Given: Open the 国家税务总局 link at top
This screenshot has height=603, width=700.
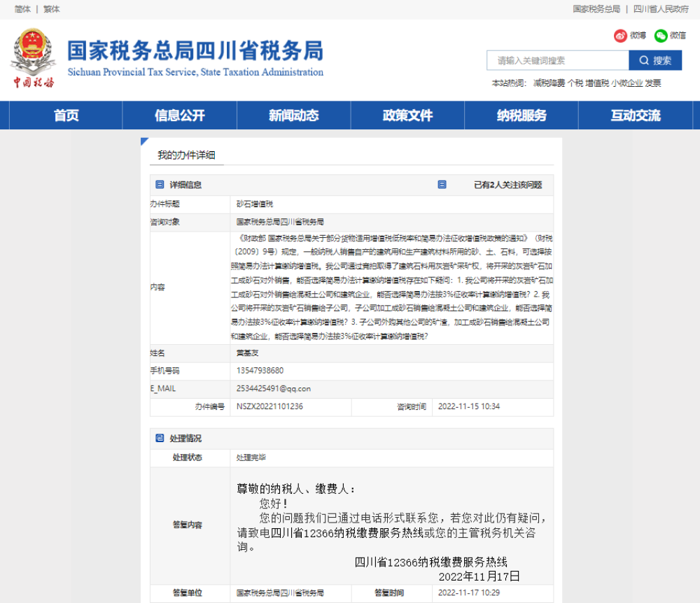Looking at the screenshot, I should coord(596,9).
